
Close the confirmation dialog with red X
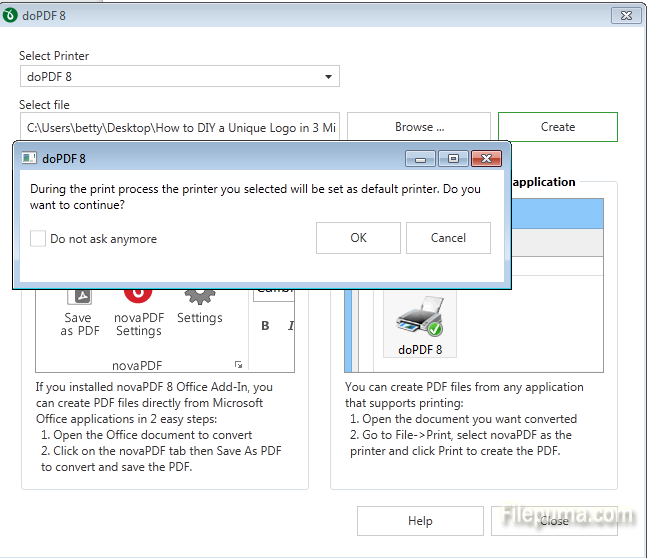(486, 158)
